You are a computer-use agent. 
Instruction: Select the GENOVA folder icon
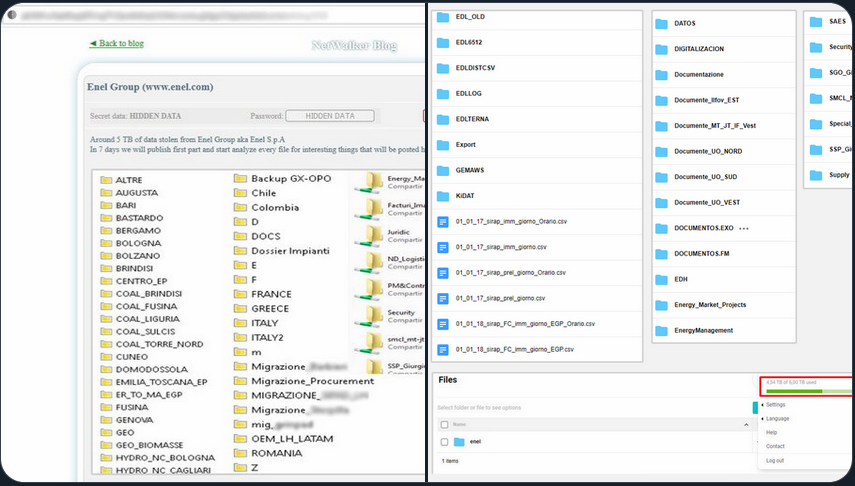106,420
